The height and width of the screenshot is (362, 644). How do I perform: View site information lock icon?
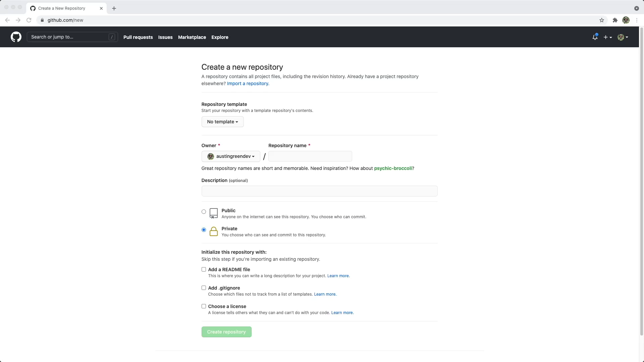42,20
